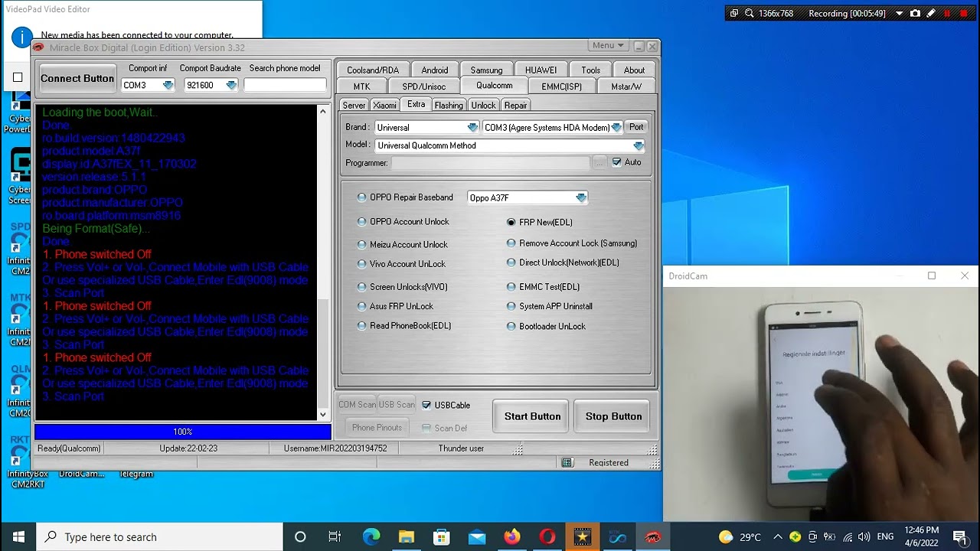Screen dimensions: 980x551
Task: Launch Opera browser from the taskbar
Action: pos(547,536)
